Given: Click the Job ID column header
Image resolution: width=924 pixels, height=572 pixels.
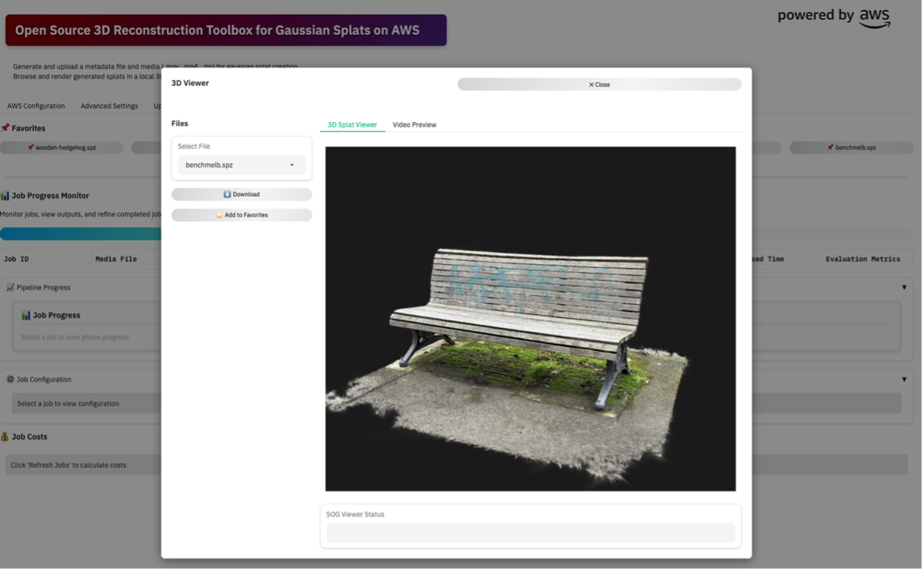Looking at the screenshot, I should [x=46, y=260].
